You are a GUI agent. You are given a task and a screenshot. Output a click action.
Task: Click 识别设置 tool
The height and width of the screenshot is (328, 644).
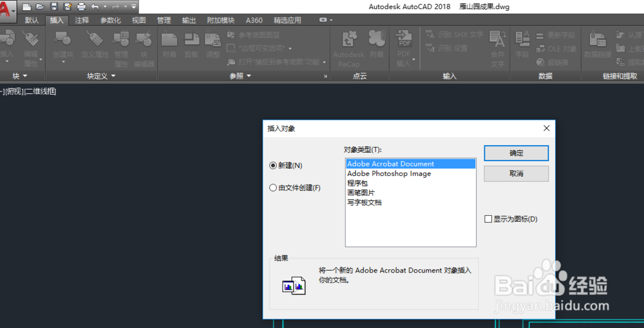(447, 48)
